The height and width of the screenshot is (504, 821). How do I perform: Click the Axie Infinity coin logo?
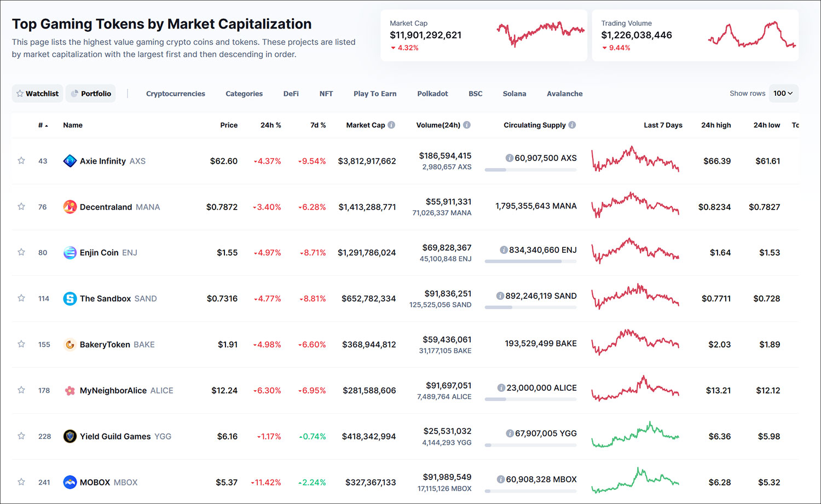pyautogui.click(x=70, y=161)
